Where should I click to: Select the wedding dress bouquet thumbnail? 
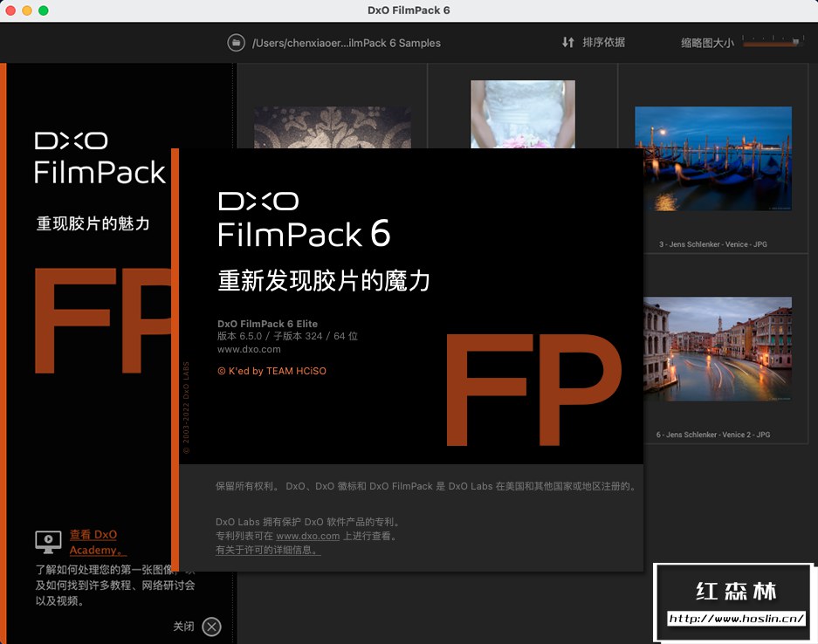coord(523,113)
